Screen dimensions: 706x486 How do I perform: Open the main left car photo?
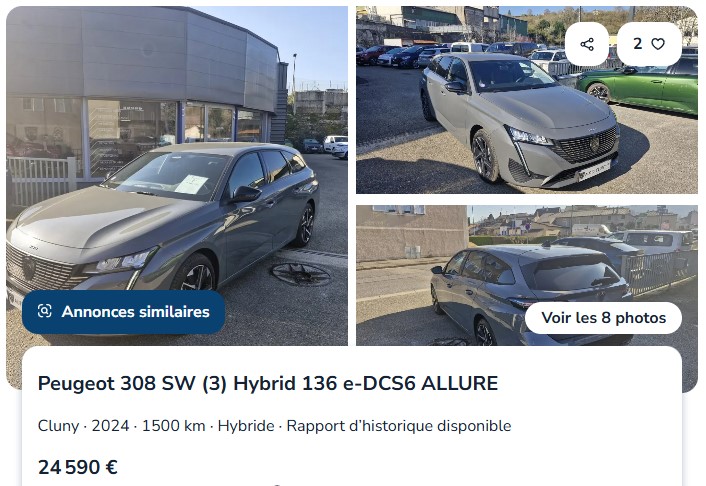[x=177, y=176]
